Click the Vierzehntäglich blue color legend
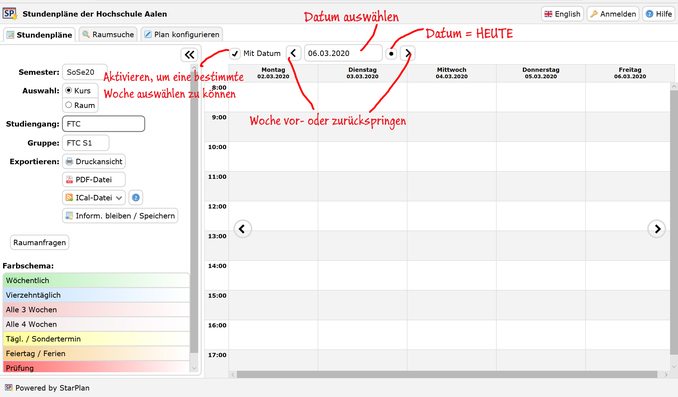The height and width of the screenshot is (397, 678). (x=96, y=295)
